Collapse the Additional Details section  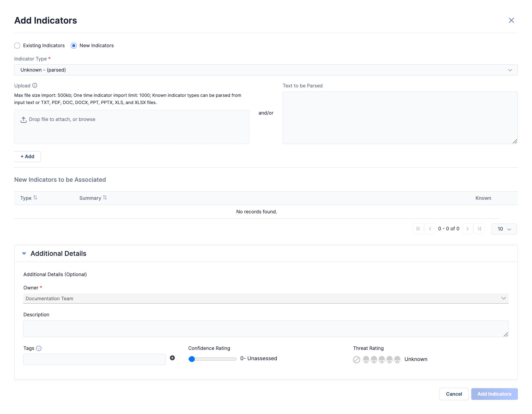(x=24, y=253)
